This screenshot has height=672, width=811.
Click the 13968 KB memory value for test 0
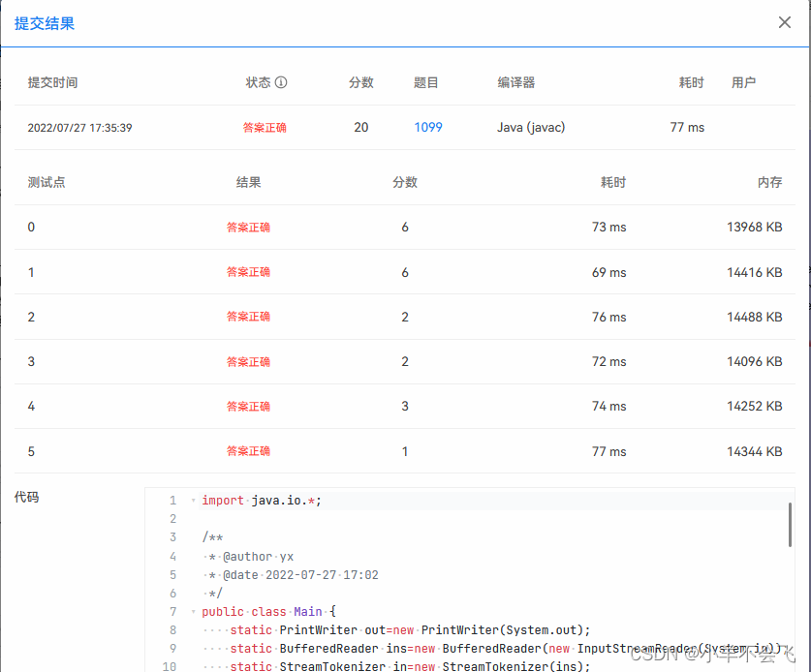click(754, 227)
